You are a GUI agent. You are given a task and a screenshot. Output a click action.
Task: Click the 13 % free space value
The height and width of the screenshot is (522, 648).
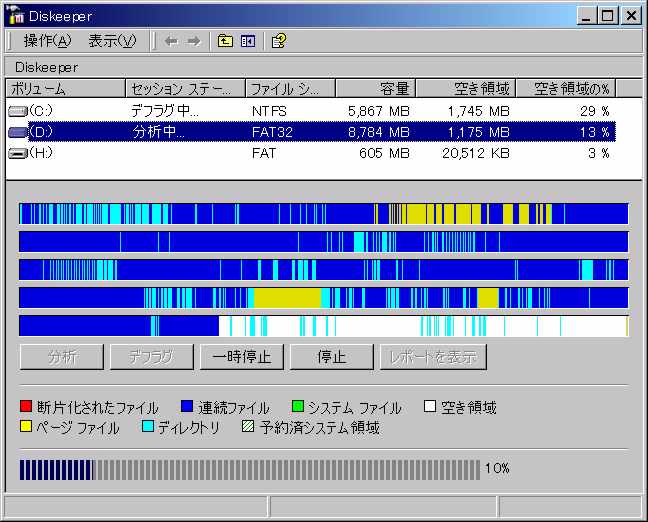coord(595,132)
